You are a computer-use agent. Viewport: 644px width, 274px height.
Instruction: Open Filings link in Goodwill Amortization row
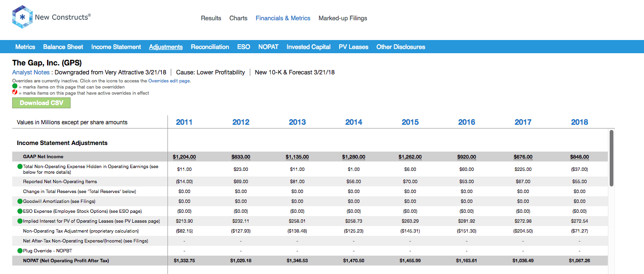(x=87, y=201)
